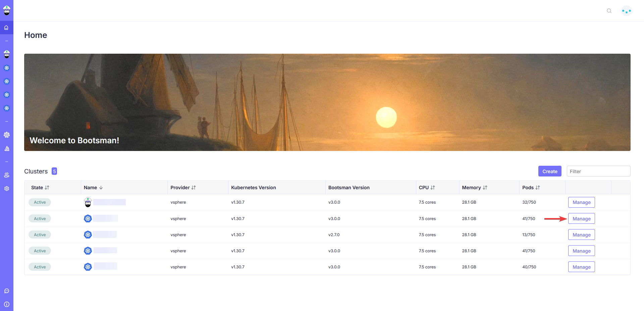Open the users icon in sidebar
This screenshot has width=644, height=311.
coord(6,175)
